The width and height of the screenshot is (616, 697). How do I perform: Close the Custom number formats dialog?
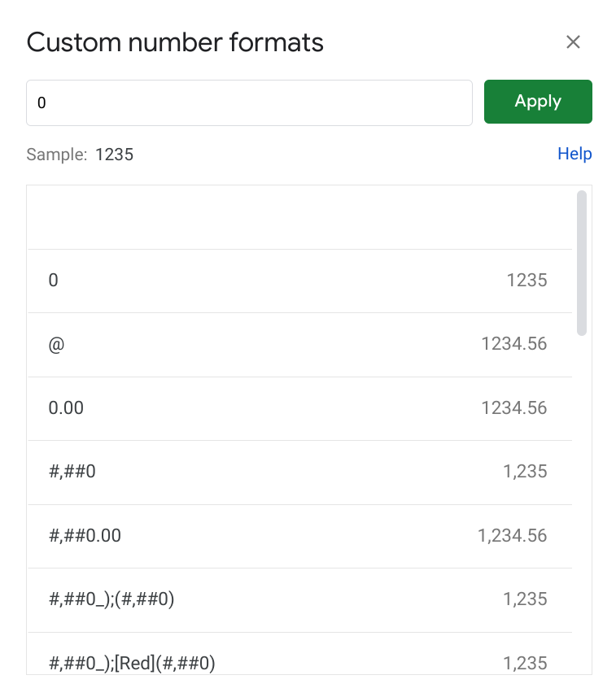[573, 42]
